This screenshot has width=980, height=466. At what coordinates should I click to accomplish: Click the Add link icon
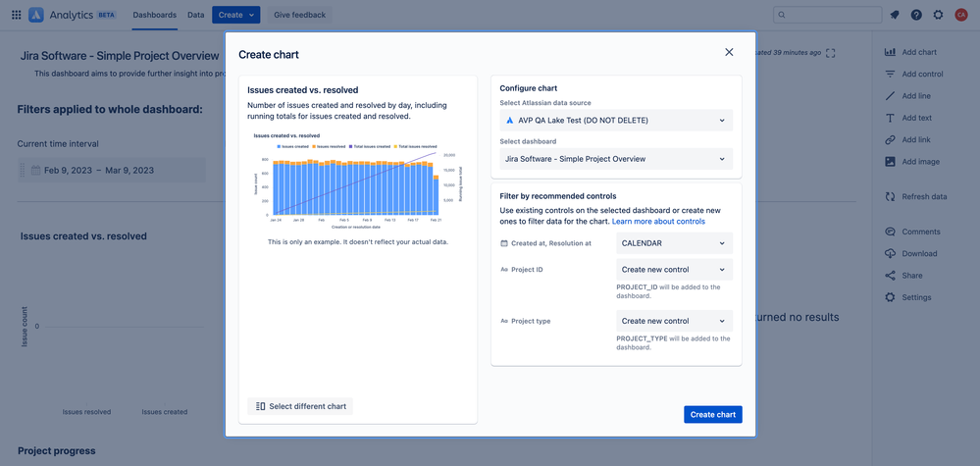891,140
